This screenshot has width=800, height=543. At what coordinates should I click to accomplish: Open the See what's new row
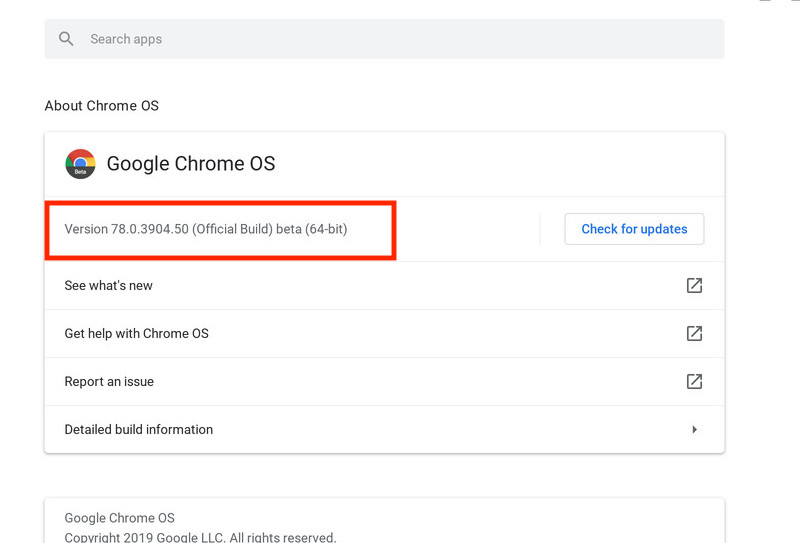(384, 285)
